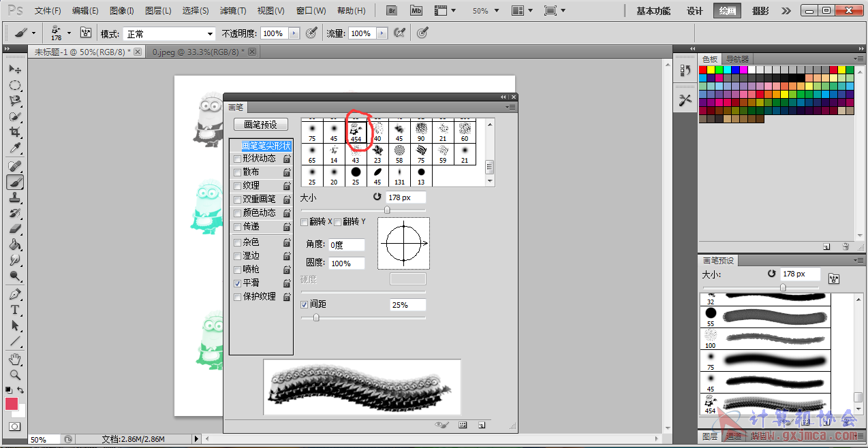
Task: Open the 图像(I) menu
Action: pos(122,11)
